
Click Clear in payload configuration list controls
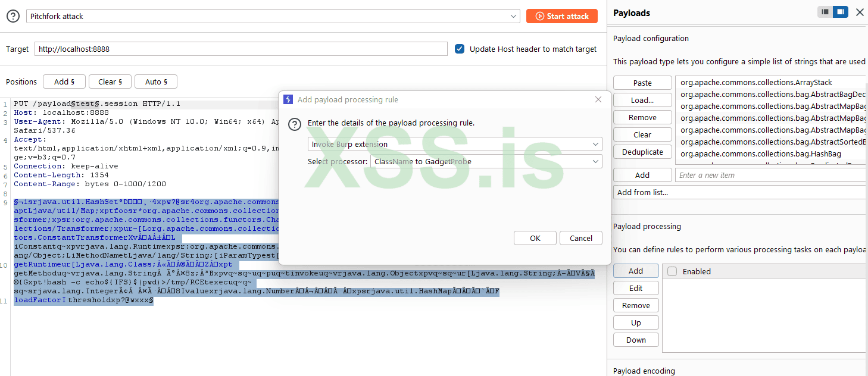click(642, 134)
